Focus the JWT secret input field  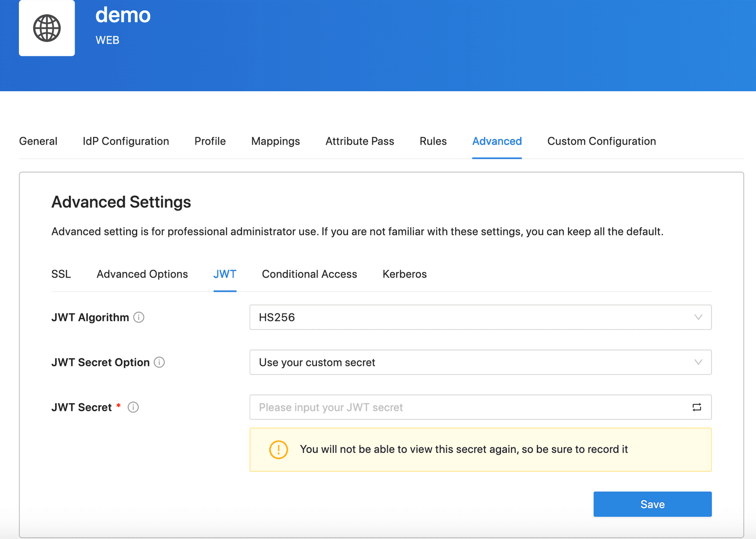coord(470,407)
